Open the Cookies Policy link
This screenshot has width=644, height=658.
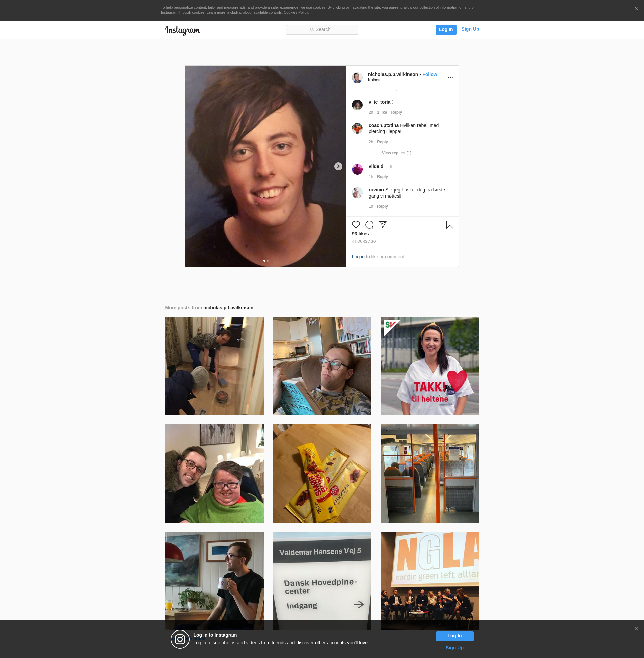click(296, 12)
